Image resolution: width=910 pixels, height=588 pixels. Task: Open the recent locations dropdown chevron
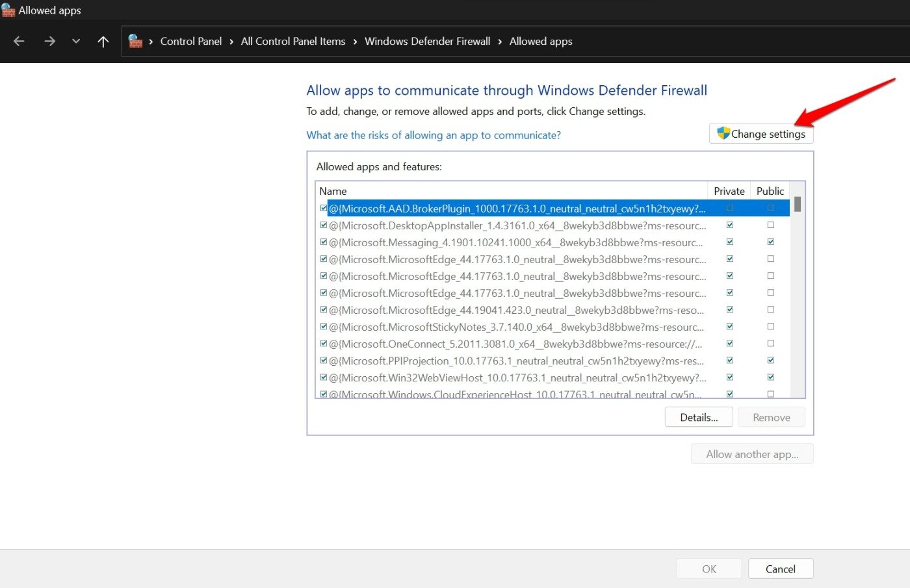coord(76,42)
